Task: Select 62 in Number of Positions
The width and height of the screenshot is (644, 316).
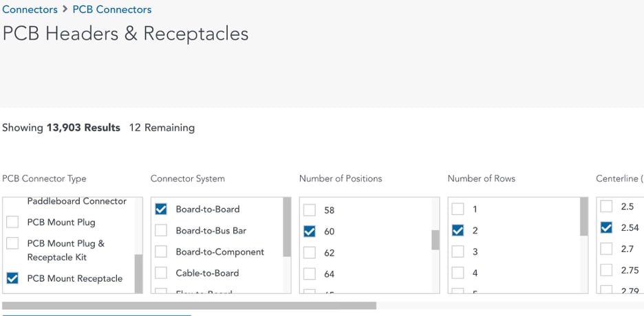Action: [310, 253]
